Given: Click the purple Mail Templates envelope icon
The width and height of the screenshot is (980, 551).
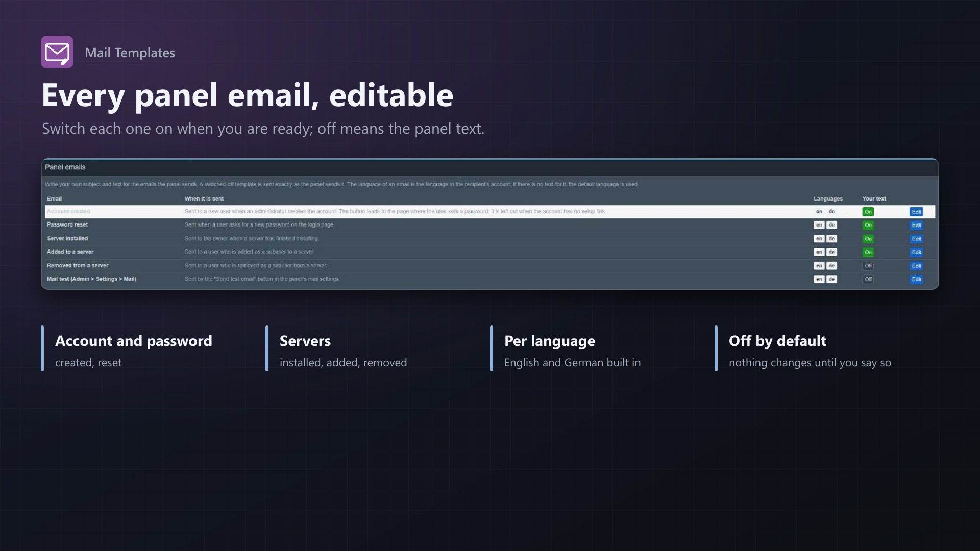Looking at the screenshot, I should (57, 52).
